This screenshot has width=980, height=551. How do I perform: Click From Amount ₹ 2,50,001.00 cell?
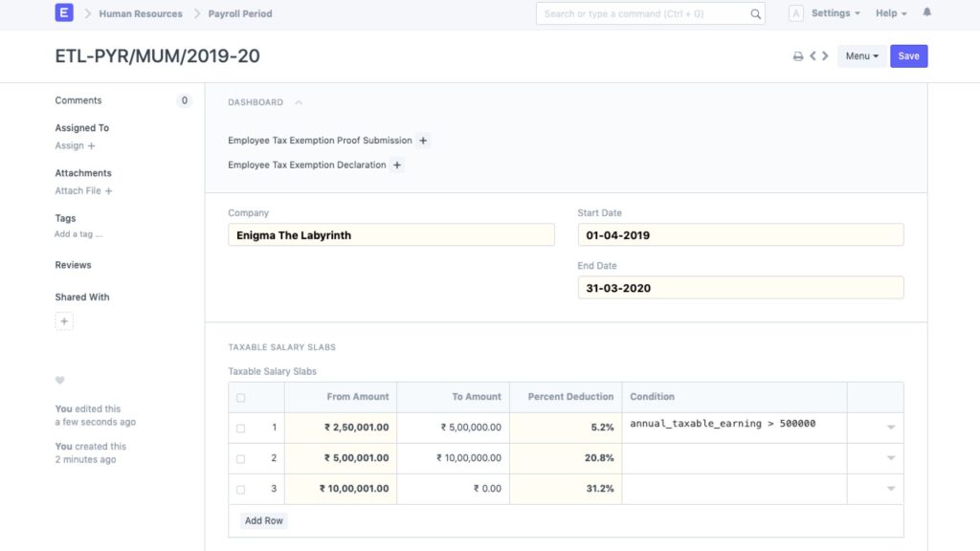click(341, 428)
